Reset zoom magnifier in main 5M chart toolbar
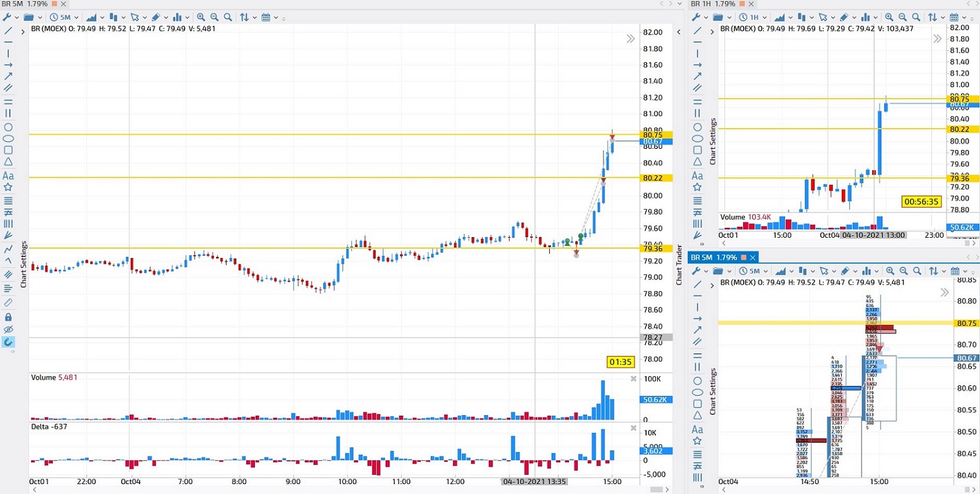Viewport: 980px width, 494px height. [x=228, y=17]
